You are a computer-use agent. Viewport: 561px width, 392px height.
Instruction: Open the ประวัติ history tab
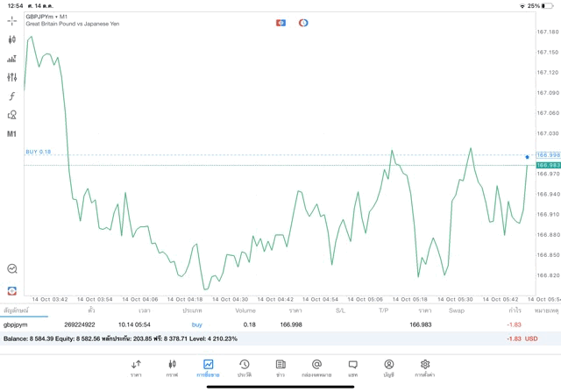point(245,368)
